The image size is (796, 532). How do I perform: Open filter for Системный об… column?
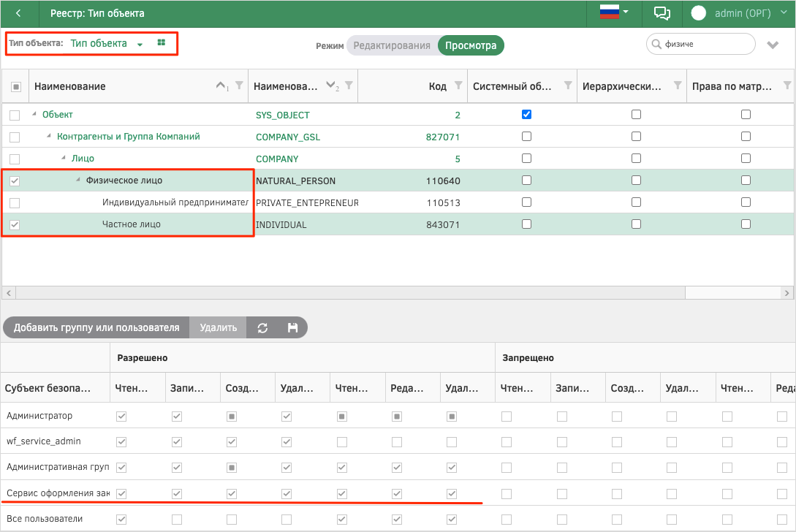click(568, 85)
